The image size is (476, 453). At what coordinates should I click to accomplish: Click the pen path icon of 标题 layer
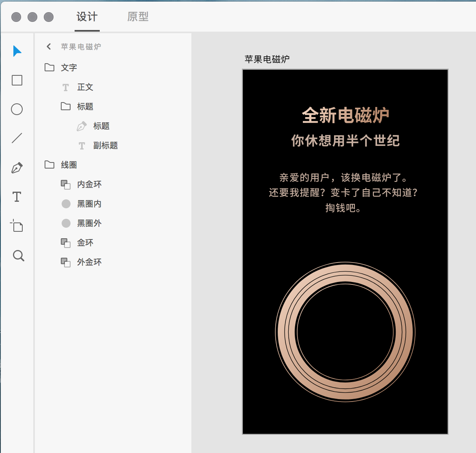pyautogui.click(x=81, y=126)
